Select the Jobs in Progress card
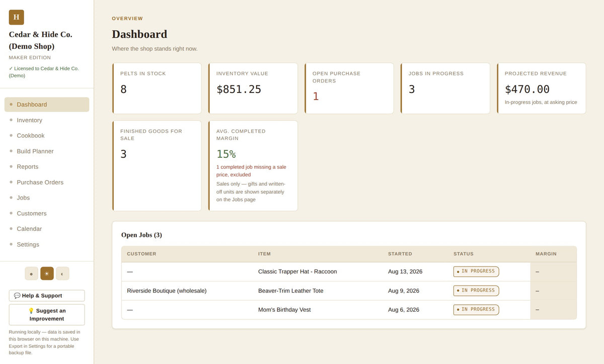The image size is (604, 364). 445,88
